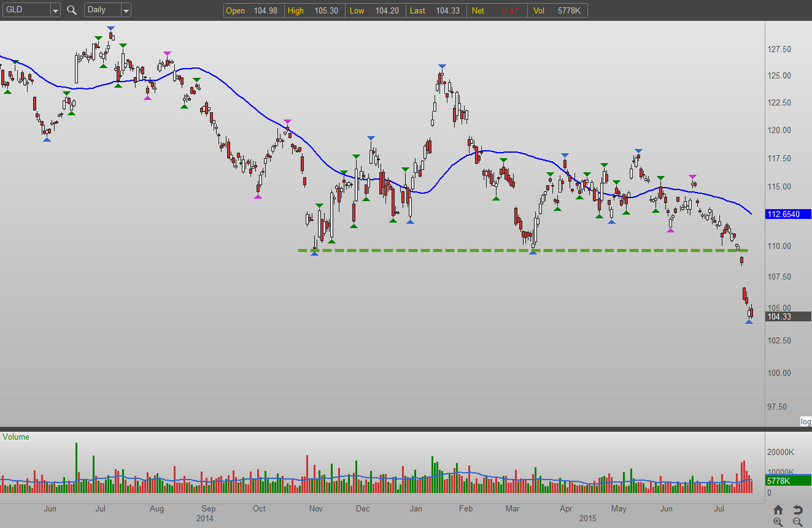Open the GLD symbol dropdown arrow
The height and width of the screenshot is (528, 812).
tap(55, 10)
